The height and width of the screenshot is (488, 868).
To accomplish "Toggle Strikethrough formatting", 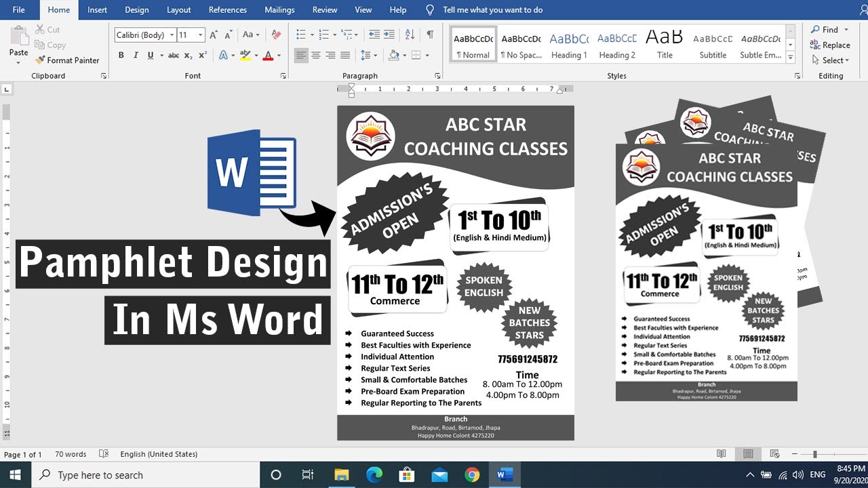I will tap(174, 56).
